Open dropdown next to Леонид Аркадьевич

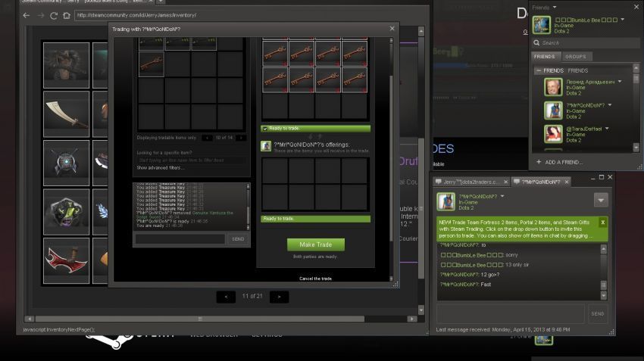click(x=620, y=82)
